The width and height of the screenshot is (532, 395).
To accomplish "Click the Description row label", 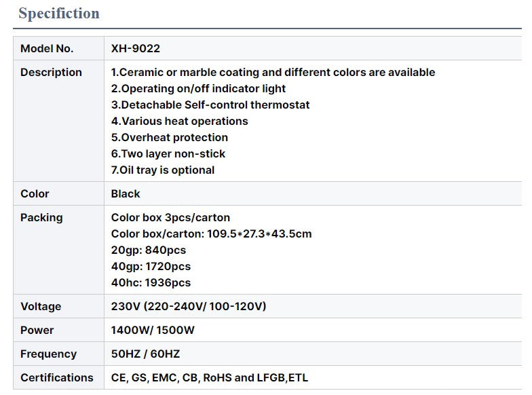I will coord(51,72).
